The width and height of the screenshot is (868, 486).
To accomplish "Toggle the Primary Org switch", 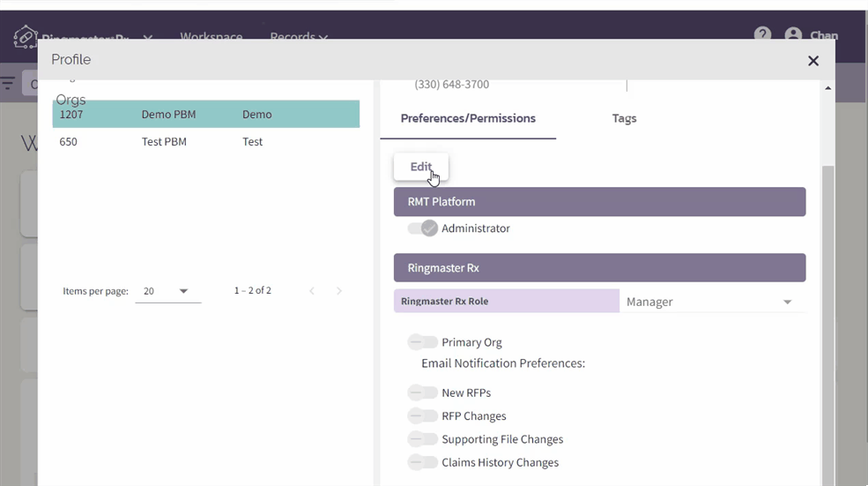I will [x=422, y=342].
